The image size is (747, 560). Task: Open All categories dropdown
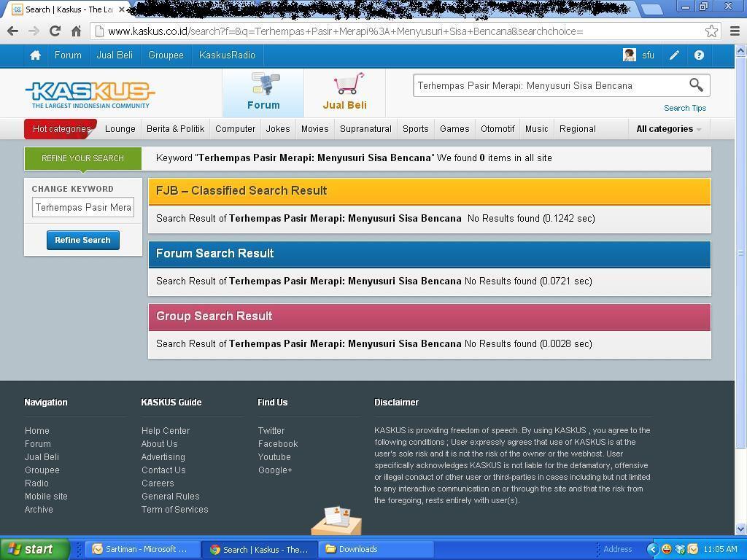[x=669, y=129]
